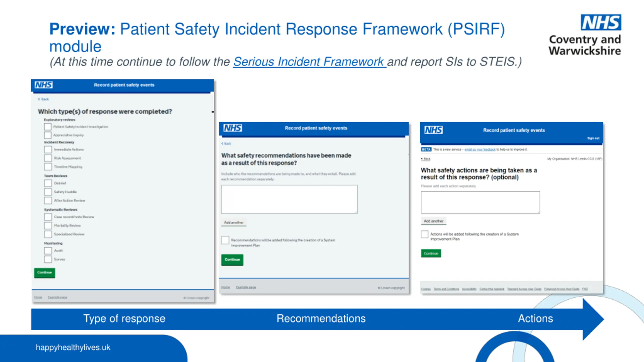This screenshot has height=362, width=644.
Task: Click the BETA badge in the actions form
Action: (426, 149)
